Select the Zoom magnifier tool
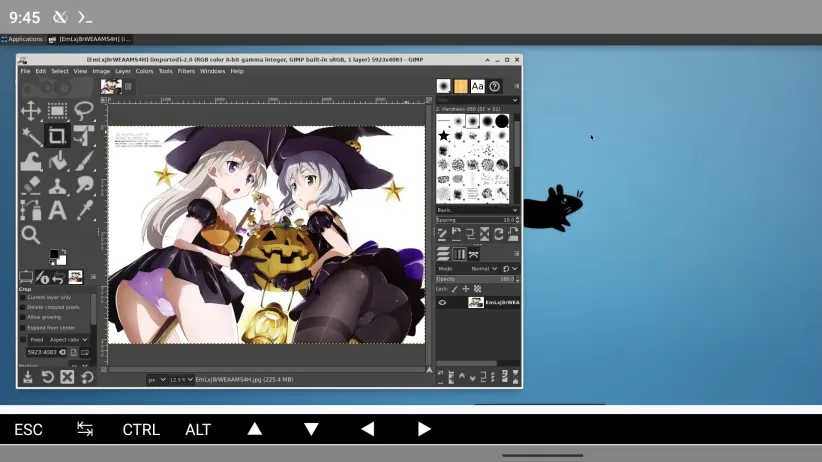 (30, 235)
